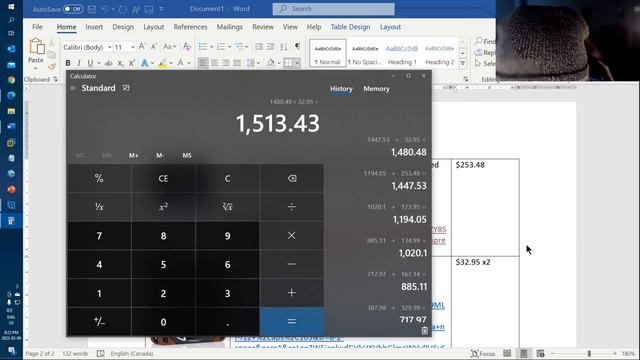Click Center alignment icon
Image resolution: width=640 pixels, height=360 pixels.
pos(214,63)
